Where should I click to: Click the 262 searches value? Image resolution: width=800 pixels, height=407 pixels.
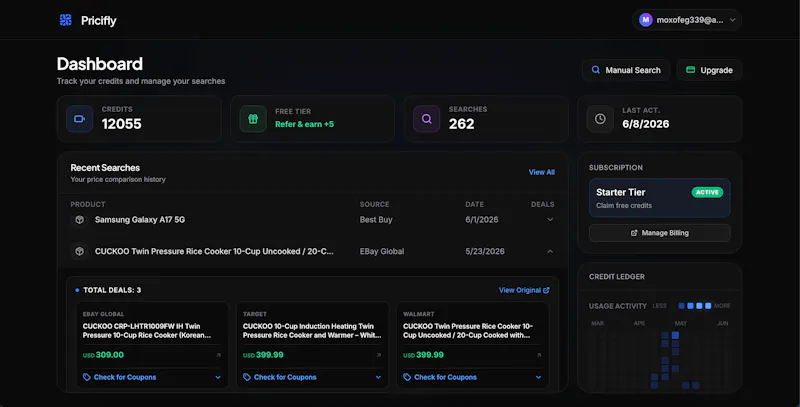click(462, 124)
